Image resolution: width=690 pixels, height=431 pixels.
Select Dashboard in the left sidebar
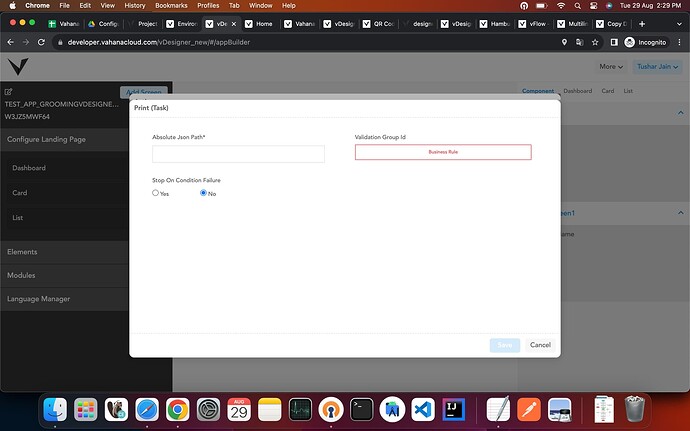point(29,168)
